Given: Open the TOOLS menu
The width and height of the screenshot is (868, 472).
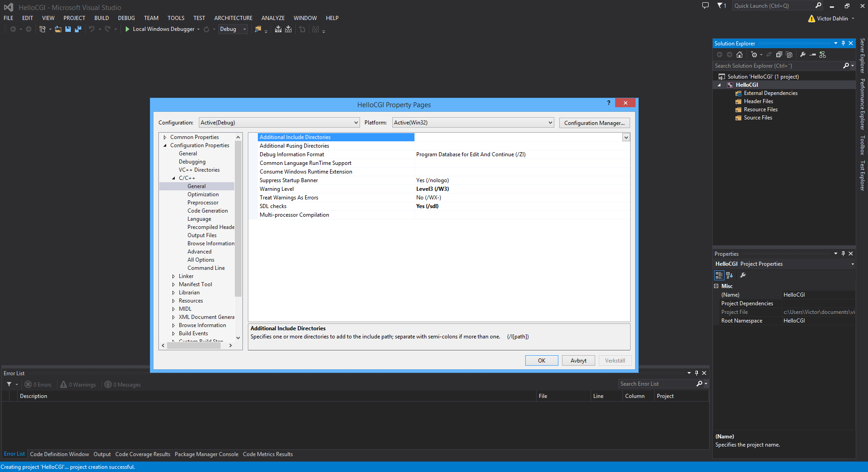Looking at the screenshot, I should 176,18.
